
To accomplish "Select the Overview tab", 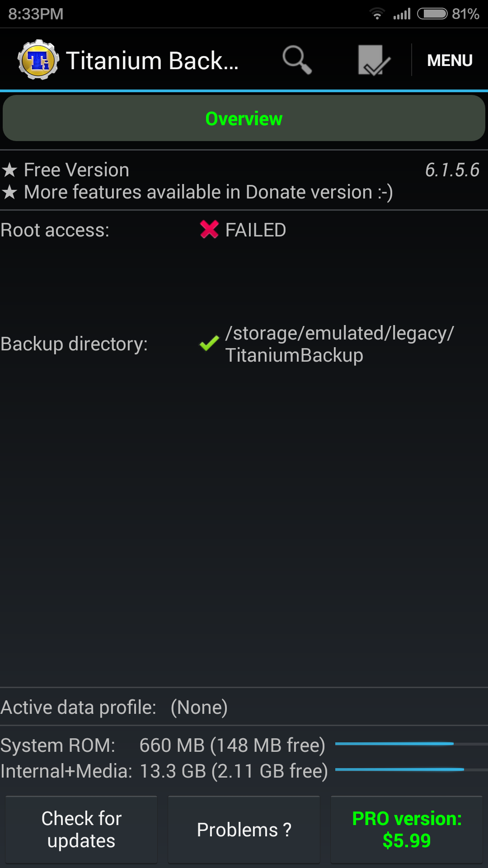I will pyautogui.click(x=244, y=118).
